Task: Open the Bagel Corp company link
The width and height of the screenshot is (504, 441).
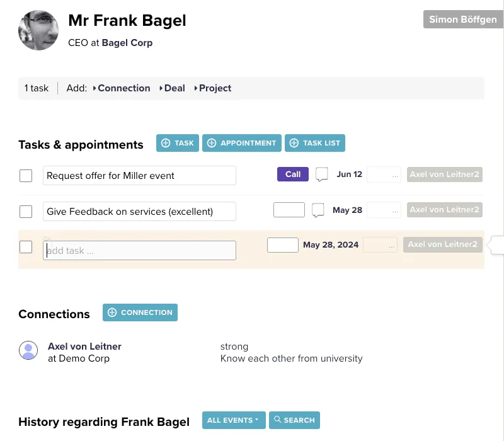Action: (x=127, y=43)
